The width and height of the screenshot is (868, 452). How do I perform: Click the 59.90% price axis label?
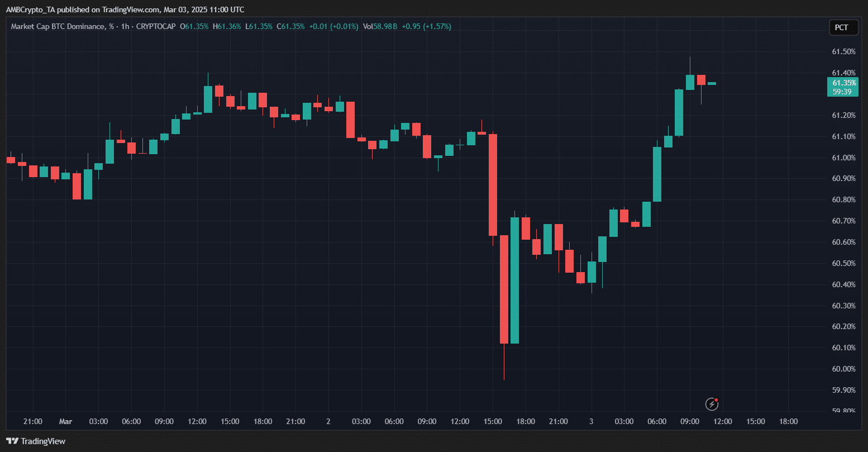(843, 390)
